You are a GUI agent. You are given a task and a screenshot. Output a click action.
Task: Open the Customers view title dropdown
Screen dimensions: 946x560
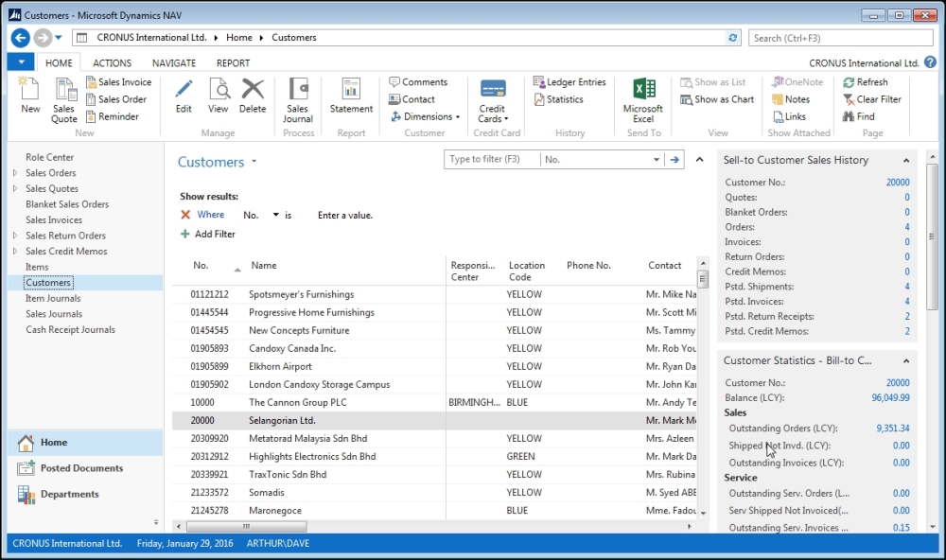(x=254, y=161)
